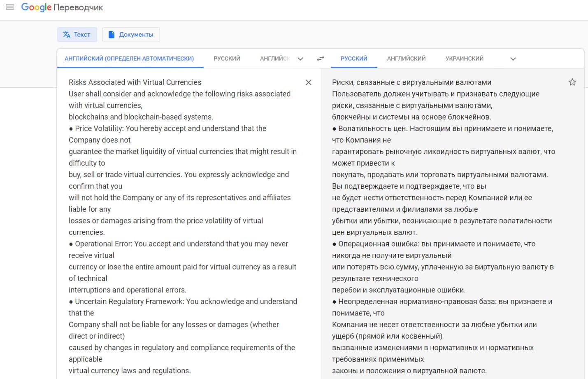Select Украинский as target language
The height and width of the screenshot is (379, 588).
tap(464, 58)
